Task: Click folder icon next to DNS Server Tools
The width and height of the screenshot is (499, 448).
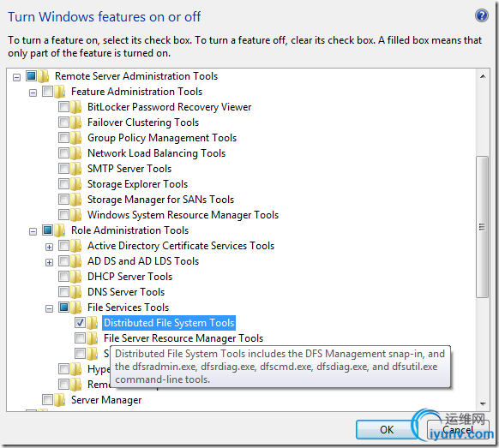Action: tap(76, 292)
